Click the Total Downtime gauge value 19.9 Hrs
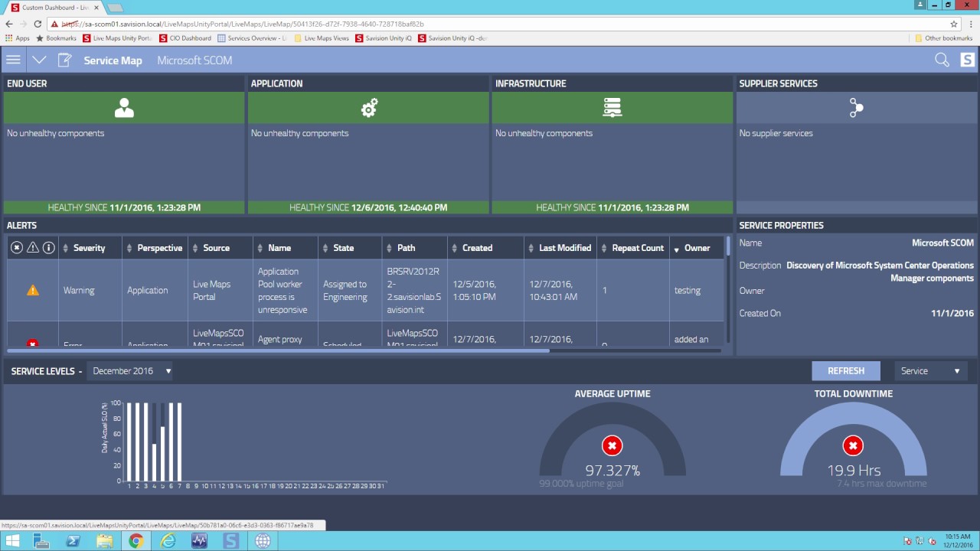 pyautogui.click(x=854, y=470)
